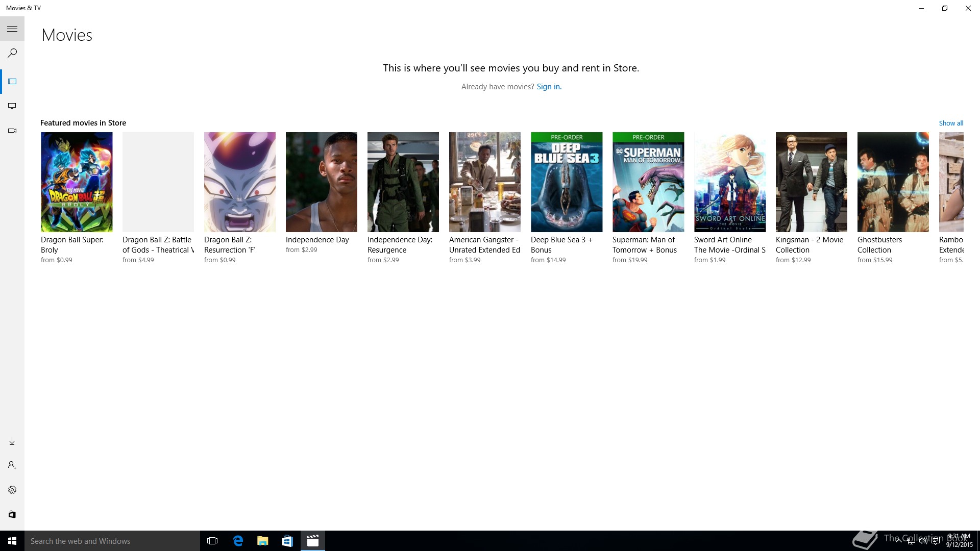Open Settings gear icon in sidebar
The height and width of the screenshot is (551, 980).
[x=12, y=490]
